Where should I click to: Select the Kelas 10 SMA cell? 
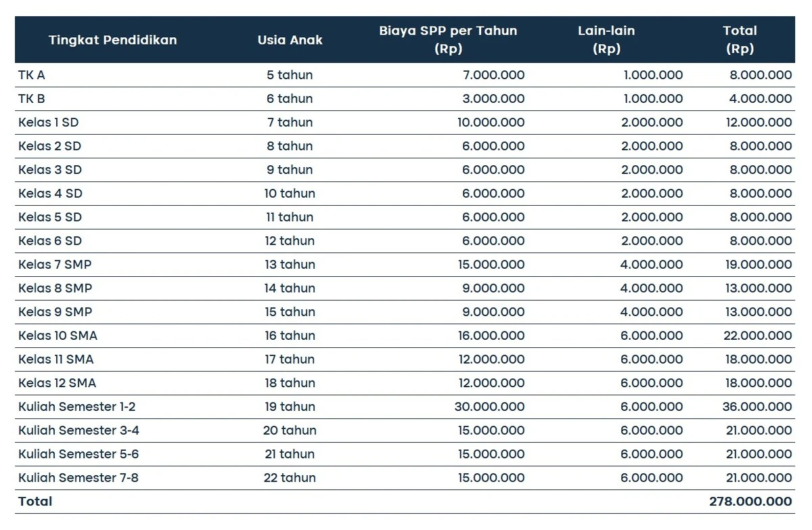pyautogui.click(x=58, y=336)
